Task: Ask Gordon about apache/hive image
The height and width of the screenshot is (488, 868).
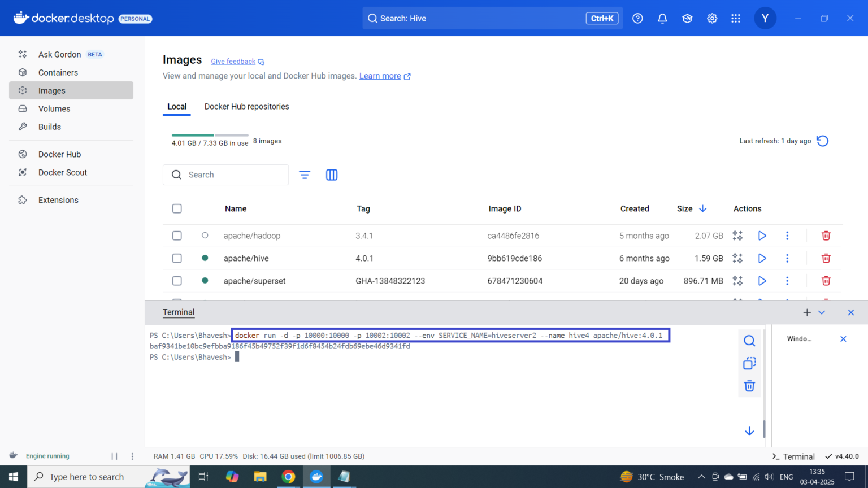Action: click(x=737, y=258)
